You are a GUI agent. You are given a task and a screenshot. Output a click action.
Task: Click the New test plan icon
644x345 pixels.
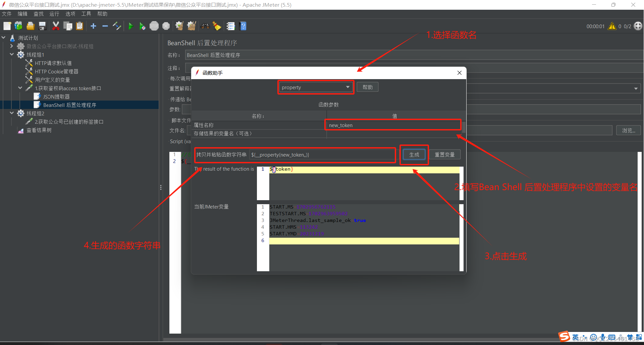click(x=7, y=26)
